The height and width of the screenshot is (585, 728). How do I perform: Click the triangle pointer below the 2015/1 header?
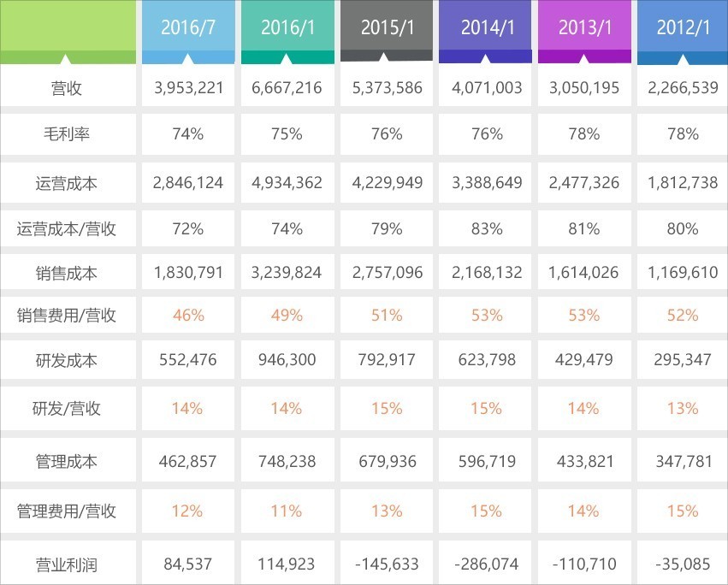(x=386, y=59)
